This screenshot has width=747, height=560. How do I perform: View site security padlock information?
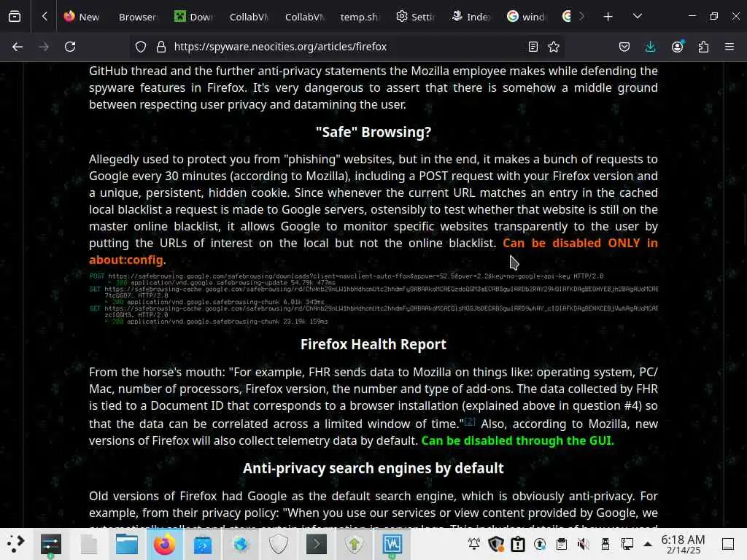pyautogui.click(x=161, y=47)
